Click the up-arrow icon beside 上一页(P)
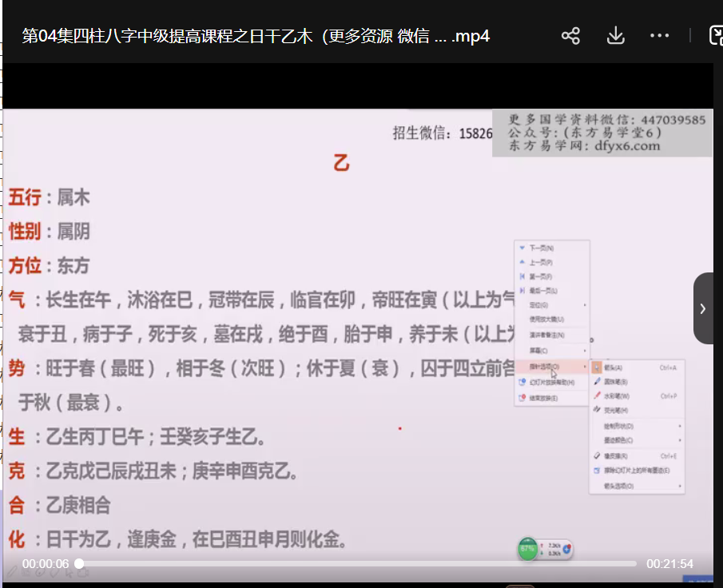 [522, 262]
